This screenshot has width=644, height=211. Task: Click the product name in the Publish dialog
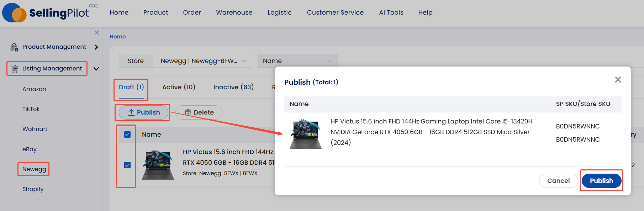(x=432, y=132)
